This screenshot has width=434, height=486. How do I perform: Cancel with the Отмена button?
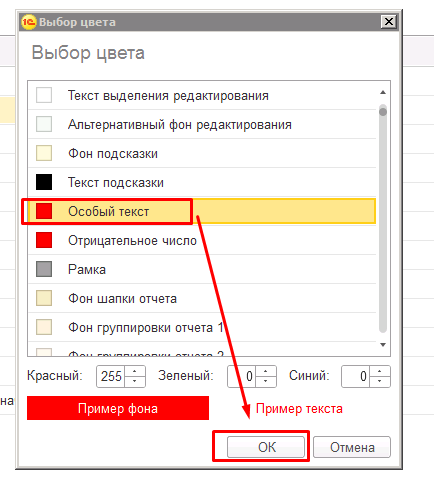tap(352, 447)
